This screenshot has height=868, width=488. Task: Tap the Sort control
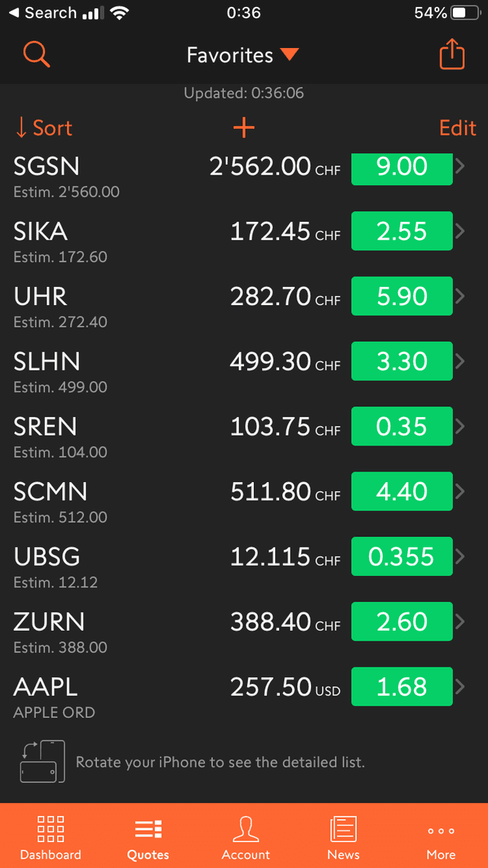tap(43, 127)
